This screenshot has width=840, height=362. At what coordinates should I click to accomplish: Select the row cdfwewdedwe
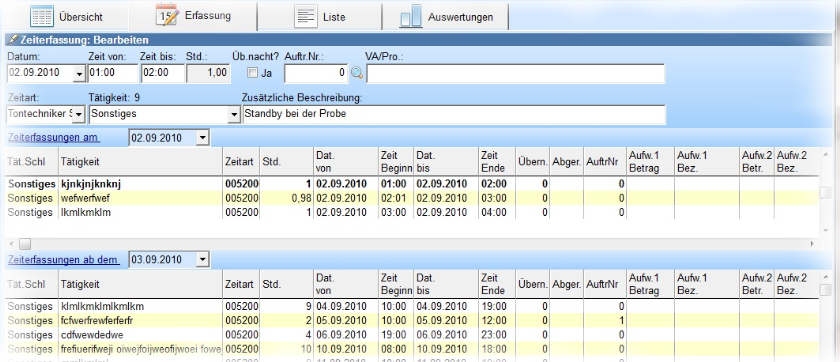click(x=411, y=335)
